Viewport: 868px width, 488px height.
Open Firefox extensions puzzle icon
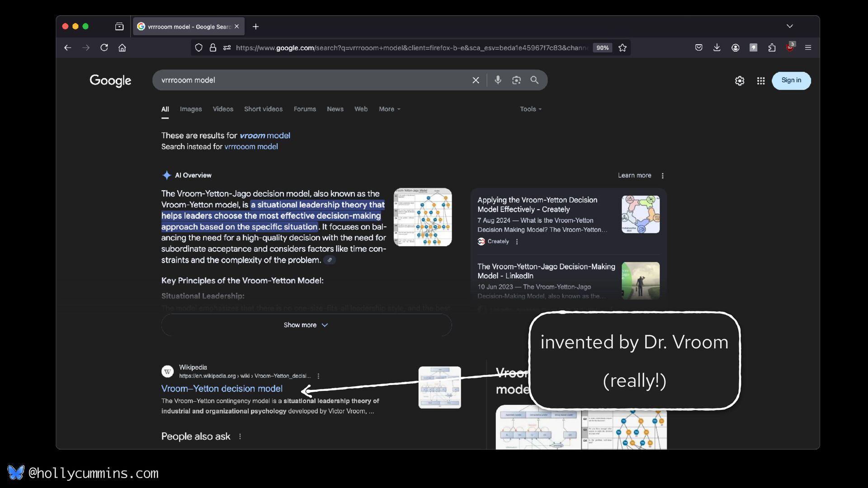pyautogui.click(x=772, y=47)
